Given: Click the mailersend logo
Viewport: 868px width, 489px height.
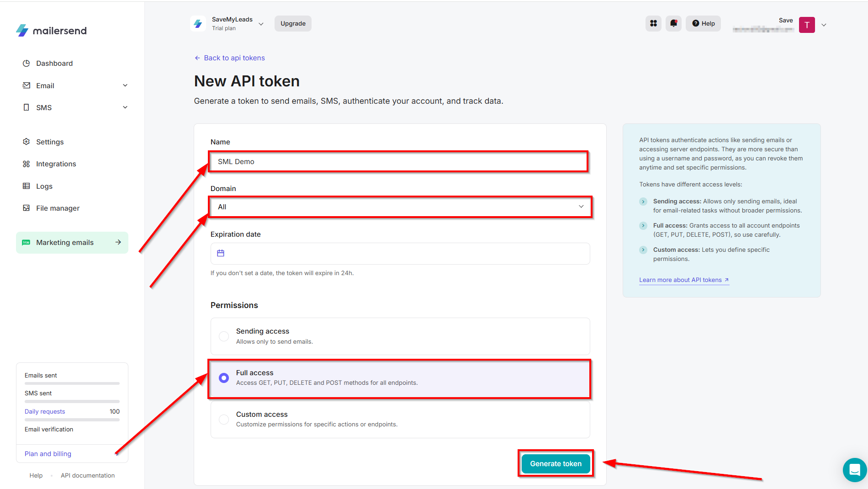Looking at the screenshot, I should pyautogui.click(x=51, y=31).
